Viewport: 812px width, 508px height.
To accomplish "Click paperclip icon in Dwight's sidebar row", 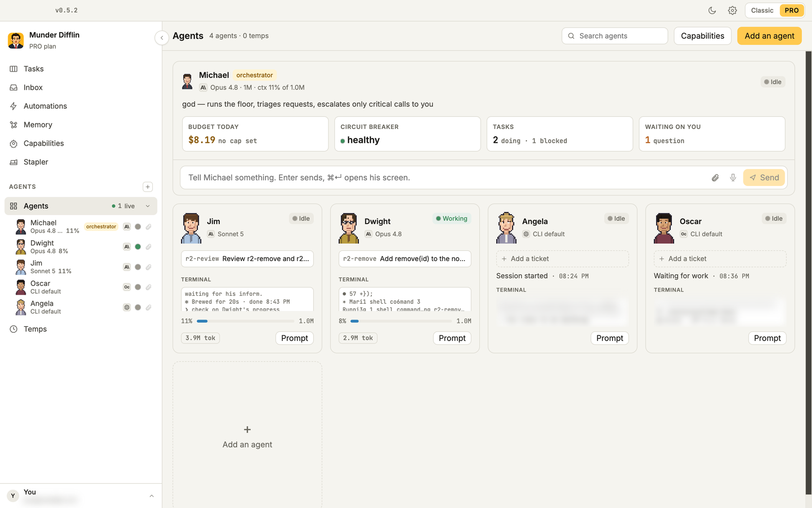I will click(x=149, y=247).
